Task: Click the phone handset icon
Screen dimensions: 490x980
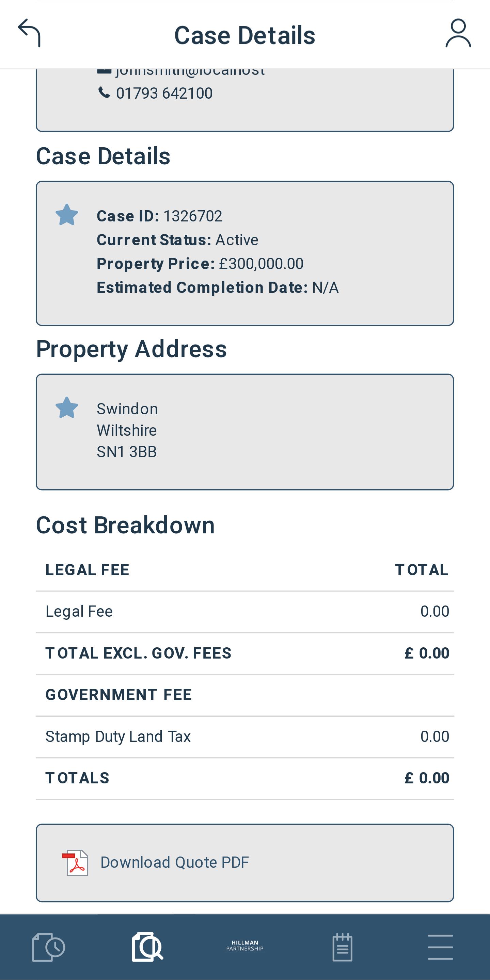Action: (x=104, y=93)
